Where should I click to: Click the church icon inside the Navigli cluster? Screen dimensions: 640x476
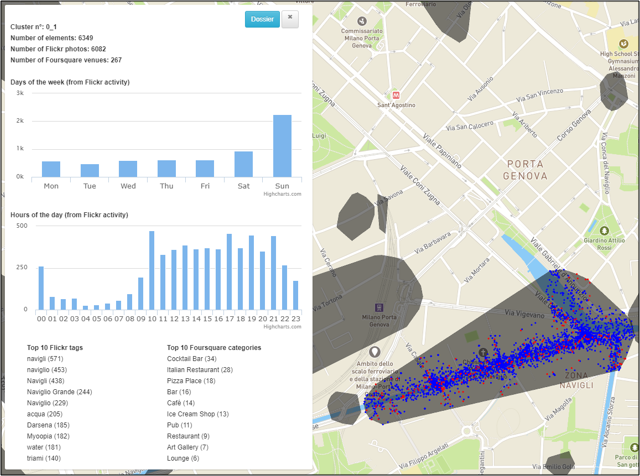click(483, 353)
